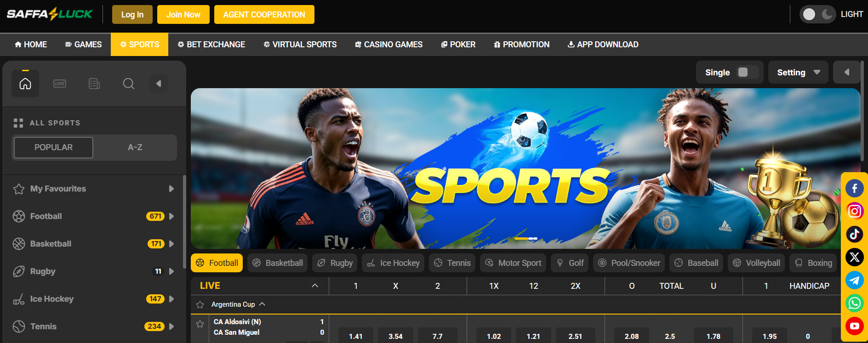The height and width of the screenshot is (343, 868).
Task: Toggle the Single bet switch
Action: 748,72
